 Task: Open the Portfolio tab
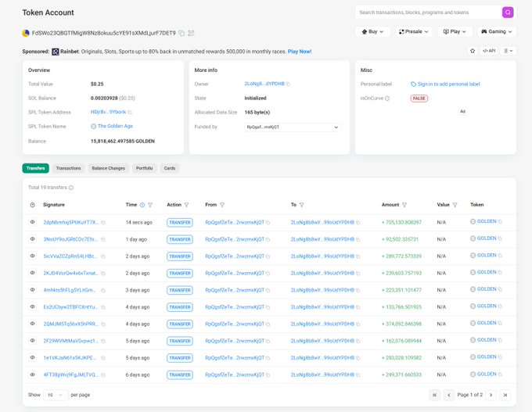coord(144,168)
